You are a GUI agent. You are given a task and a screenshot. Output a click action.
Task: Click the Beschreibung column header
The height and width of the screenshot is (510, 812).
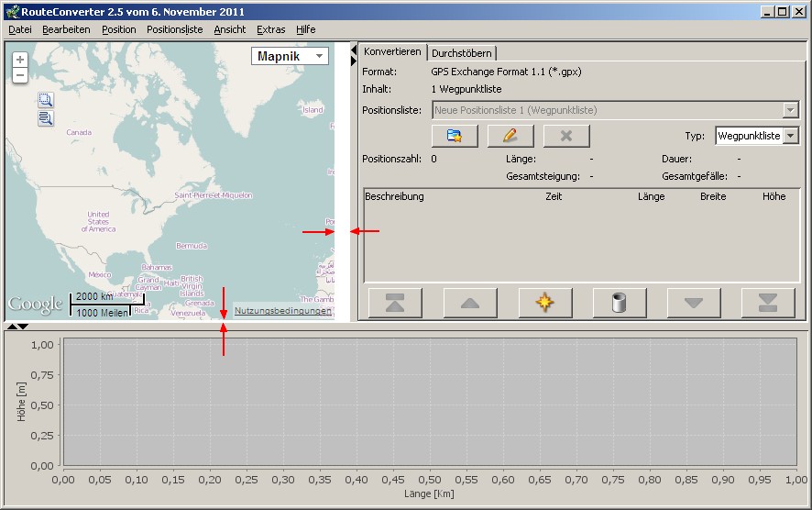click(x=394, y=196)
